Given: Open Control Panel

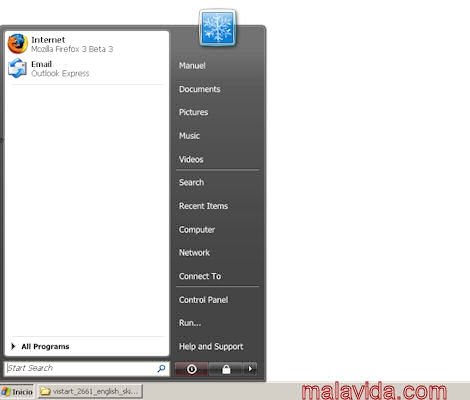Looking at the screenshot, I should tap(203, 300).
